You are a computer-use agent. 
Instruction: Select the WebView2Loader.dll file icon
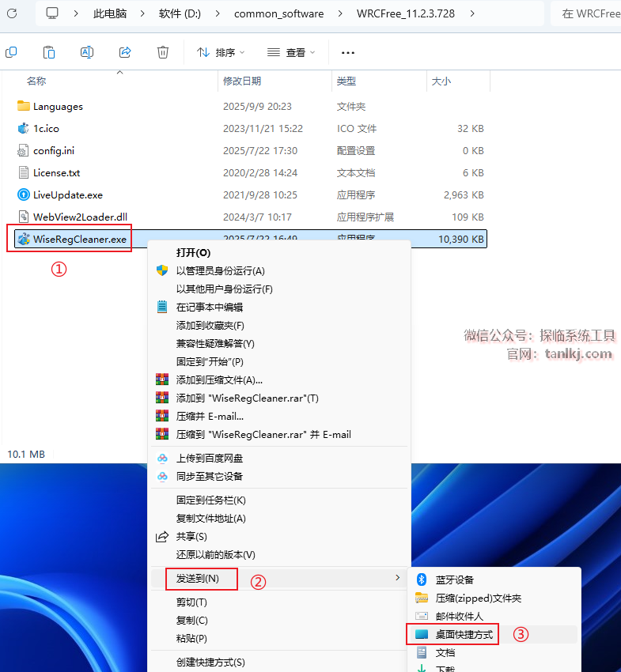click(x=23, y=217)
